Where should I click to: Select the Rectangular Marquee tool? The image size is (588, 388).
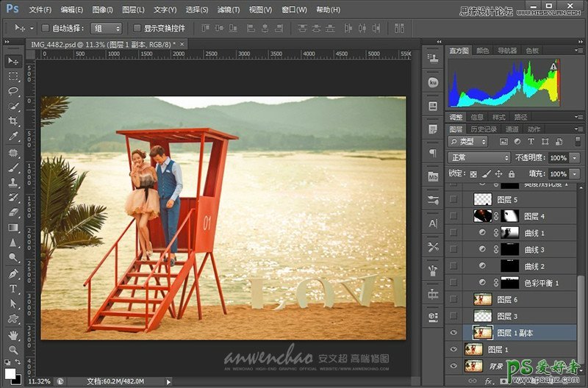(13, 76)
